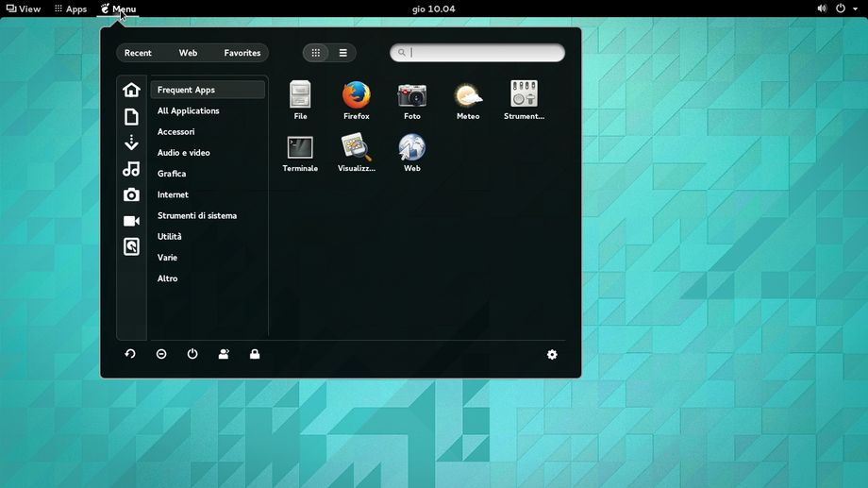The width and height of the screenshot is (868, 488).
Task: Open menu settings gear icon
Action: (x=552, y=354)
